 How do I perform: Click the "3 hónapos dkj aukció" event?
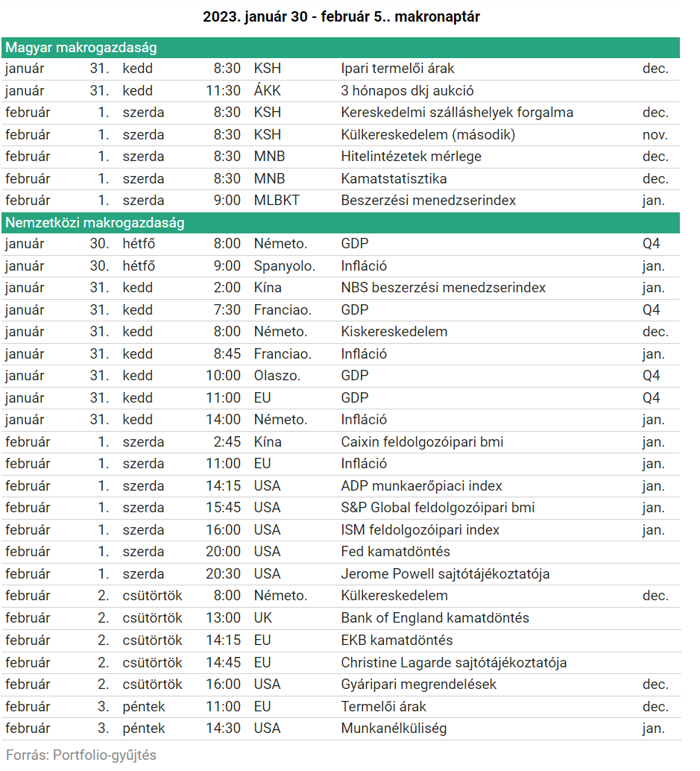coord(407,91)
